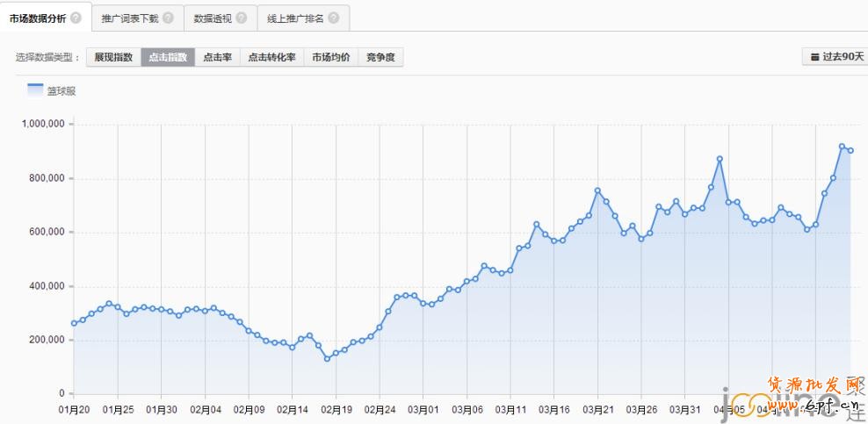868x424 pixels.
Task: Go to the 线上推广排名 tab
Action: 294,18
